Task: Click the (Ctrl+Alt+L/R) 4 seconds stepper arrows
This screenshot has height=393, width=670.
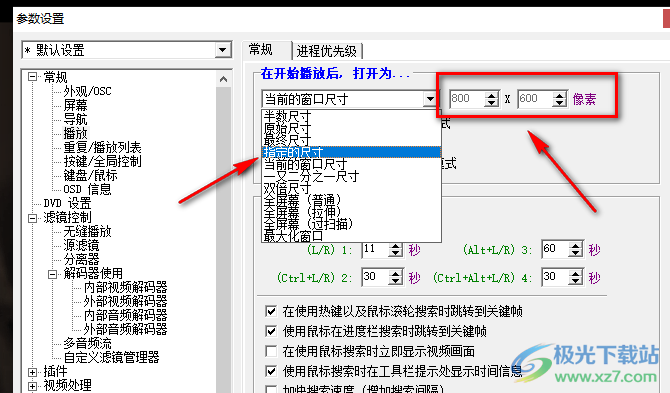Action: pyautogui.click(x=576, y=277)
